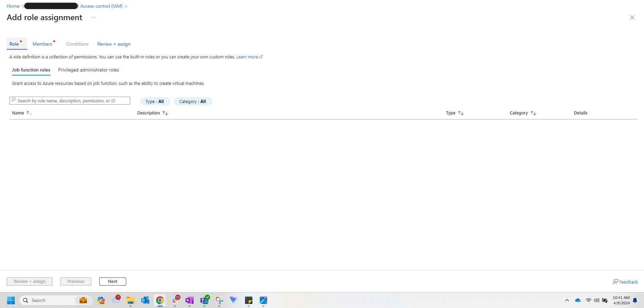This screenshot has width=644, height=308.
Task: Open Wi-Fi network settings in the tray
Action: (x=589, y=300)
